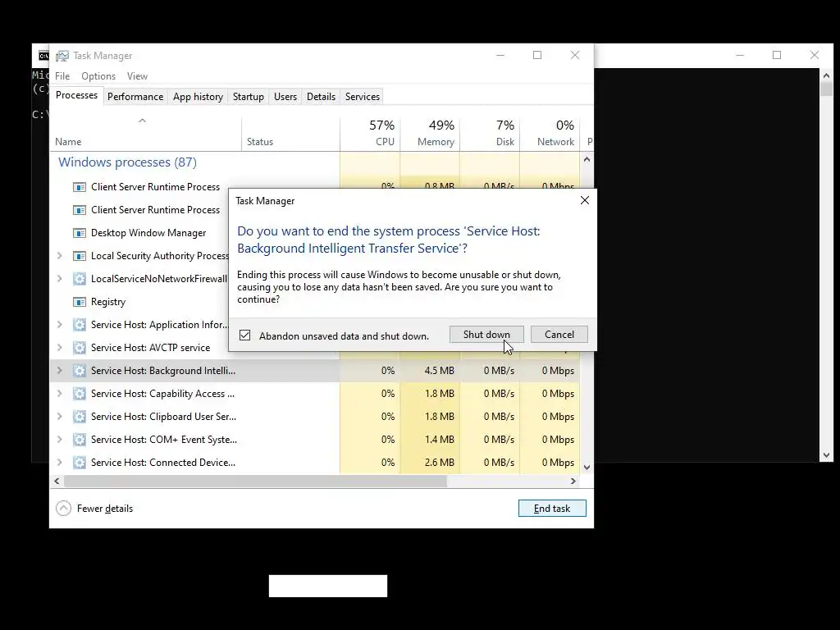Sort by the CPU column header

[x=370, y=133]
